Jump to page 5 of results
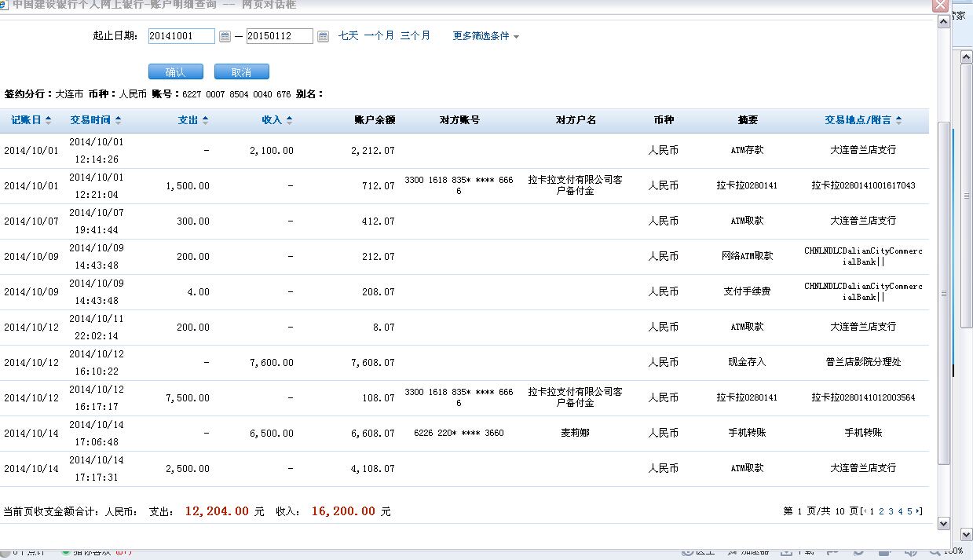Image resolution: width=973 pixels, height=560 pixels. click(909, 511)
